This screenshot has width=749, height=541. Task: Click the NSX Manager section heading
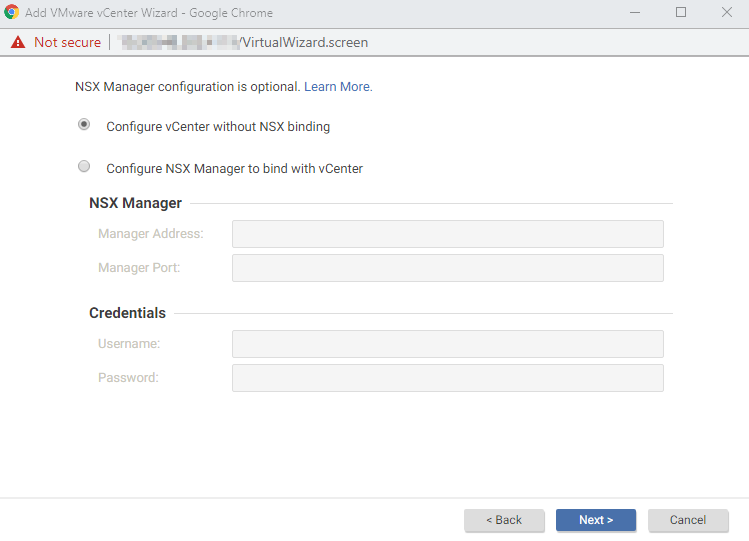point(135,203)
